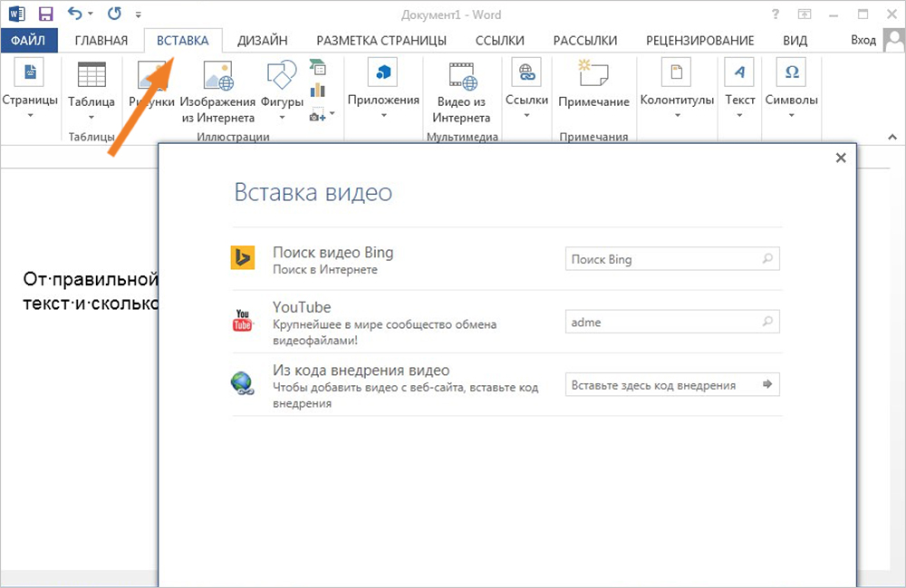Open the РАЗМЕТКА СТРАНИЦЫ tab
Screen dimensions: 906x588
[x=381, y=41]
